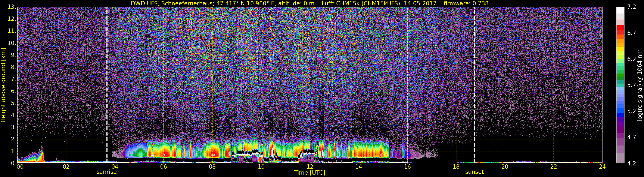Click height axis tick '5.'
Screen dimensions: 644x177
tap(13, 103)
